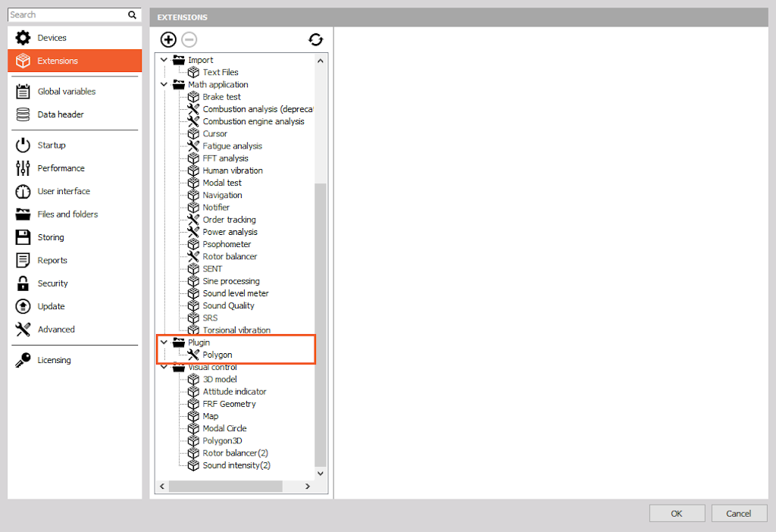
Task: Collapse the Import tree node
Action: point(164,60)
